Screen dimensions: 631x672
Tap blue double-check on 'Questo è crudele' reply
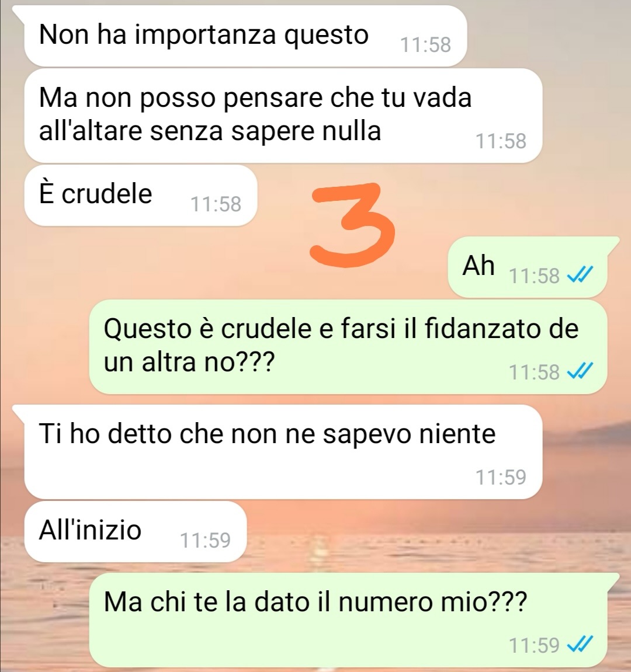(x=580, y=371)
